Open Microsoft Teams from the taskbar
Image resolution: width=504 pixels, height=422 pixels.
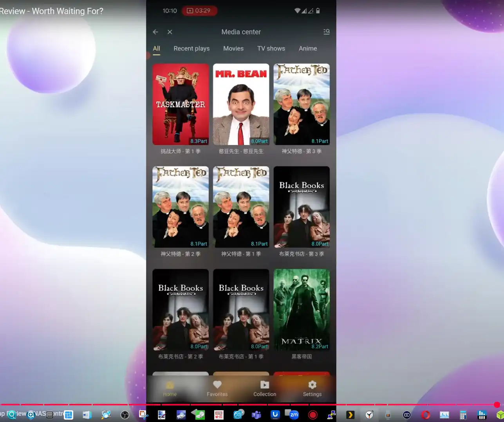pos(257,415)
